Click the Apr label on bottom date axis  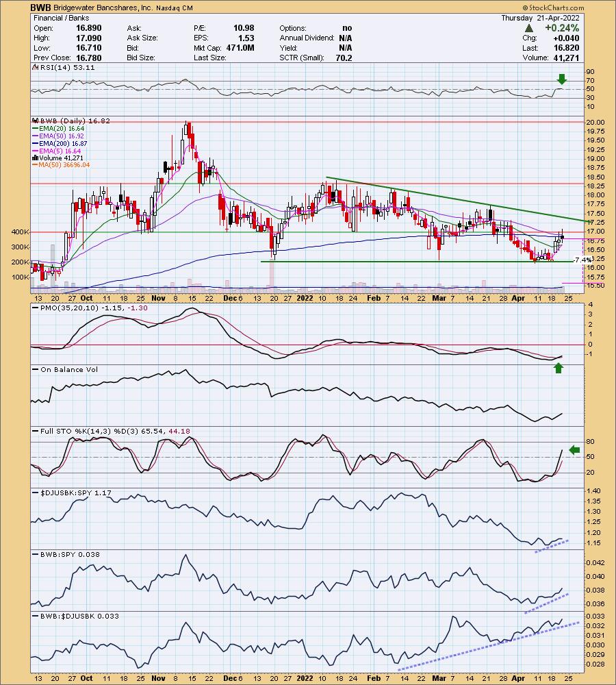(518, 678)
